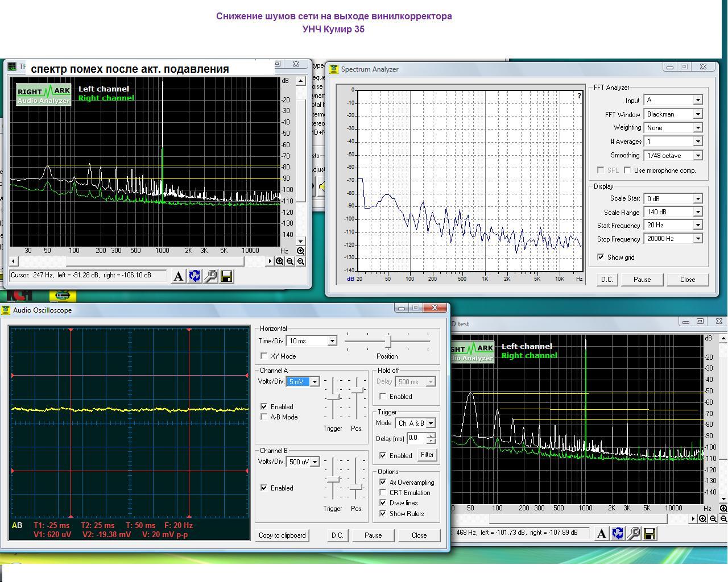Click the magnifier icon next to the Hz axis label
Screen dimensions: 728x582
pyautogui.click(x=300, y=251)
